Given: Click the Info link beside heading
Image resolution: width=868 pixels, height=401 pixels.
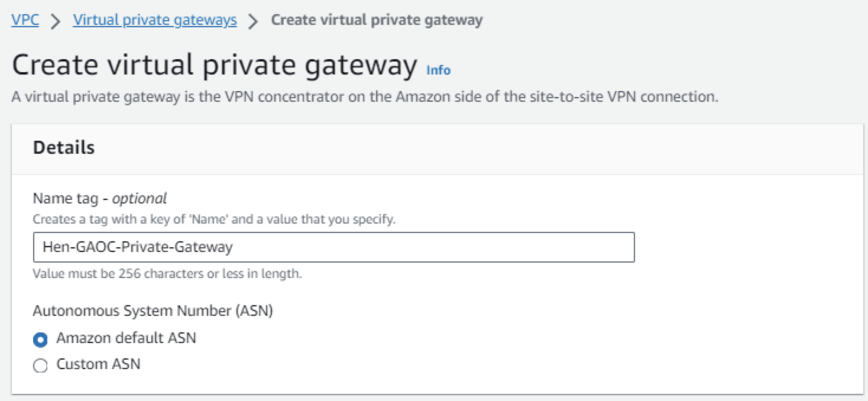Looking at the screenshot, I should pos(438,70).
